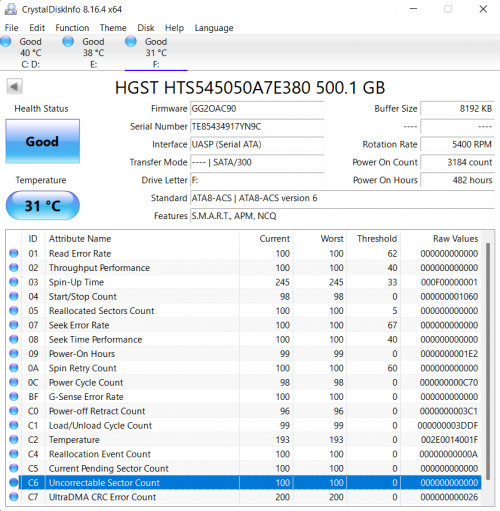500x511 pixels.
Task: Open the Disk menu
Action: tap(146, 28)
